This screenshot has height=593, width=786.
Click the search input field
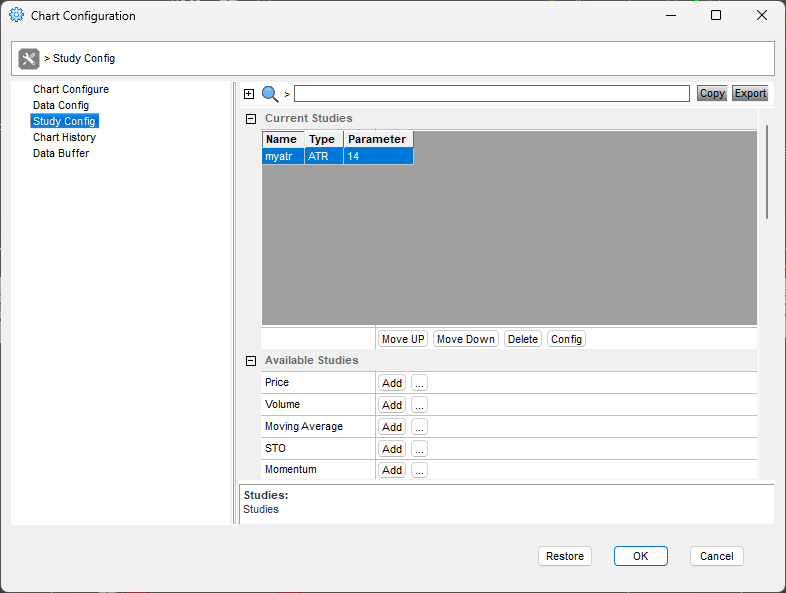[492, 94]
